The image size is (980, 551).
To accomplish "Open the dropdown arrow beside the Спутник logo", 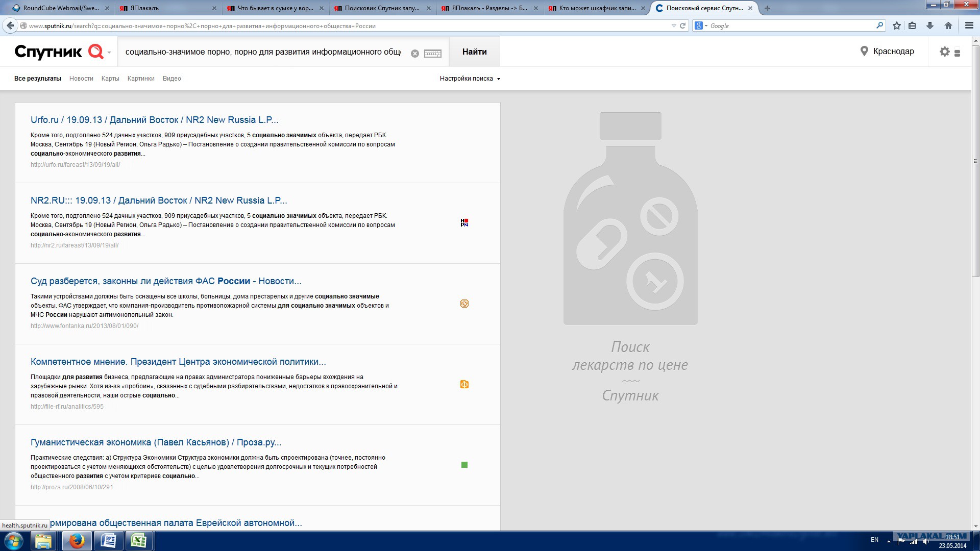I will 109,53.
